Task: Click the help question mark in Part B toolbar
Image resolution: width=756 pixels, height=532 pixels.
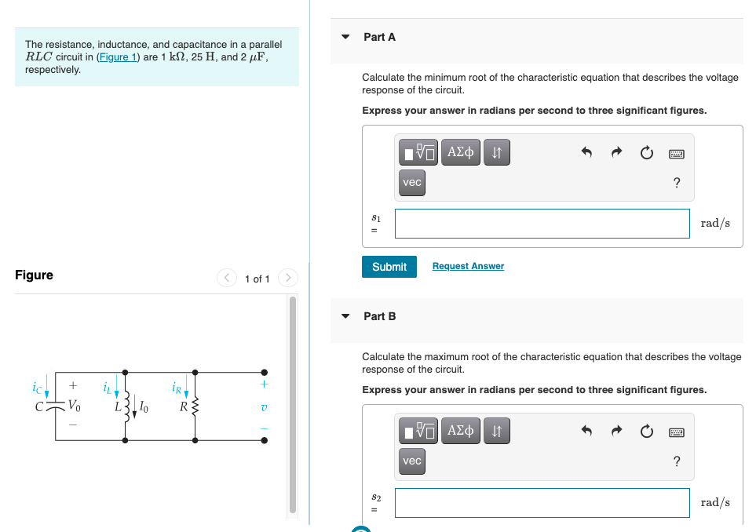Action: [676, 461]
